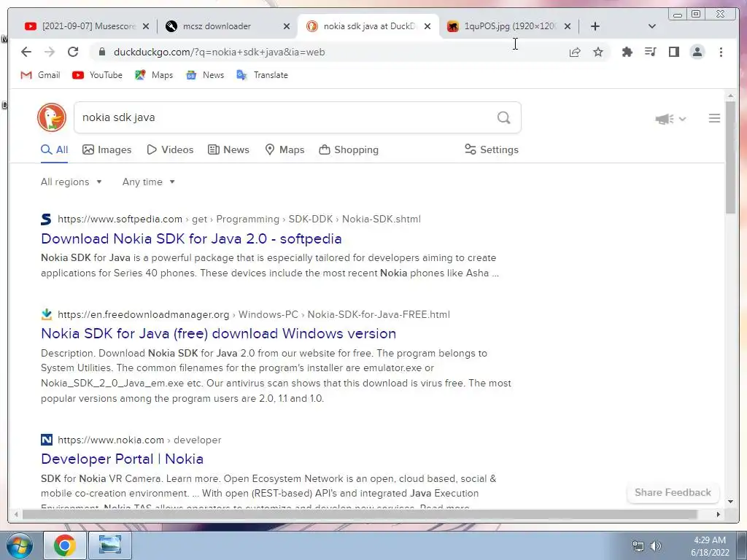Click the magnifier search button
This screenshot has height=560, width=747.
[x=503, y=117]
